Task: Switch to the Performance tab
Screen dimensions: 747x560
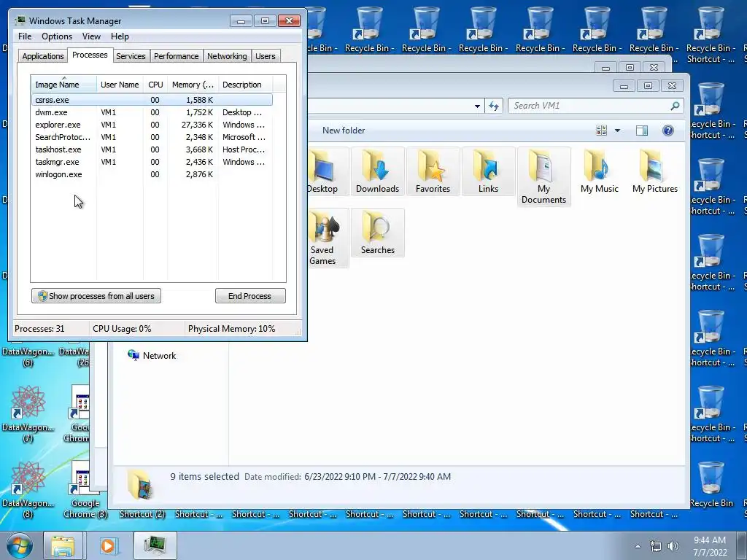Action: click(x=176, y=56)
